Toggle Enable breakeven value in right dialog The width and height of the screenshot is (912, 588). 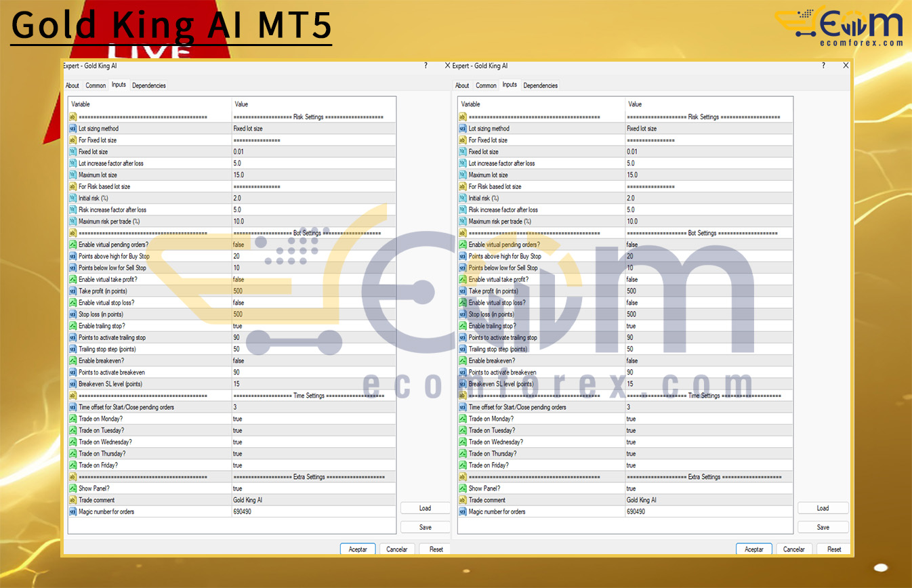point(632,361)
